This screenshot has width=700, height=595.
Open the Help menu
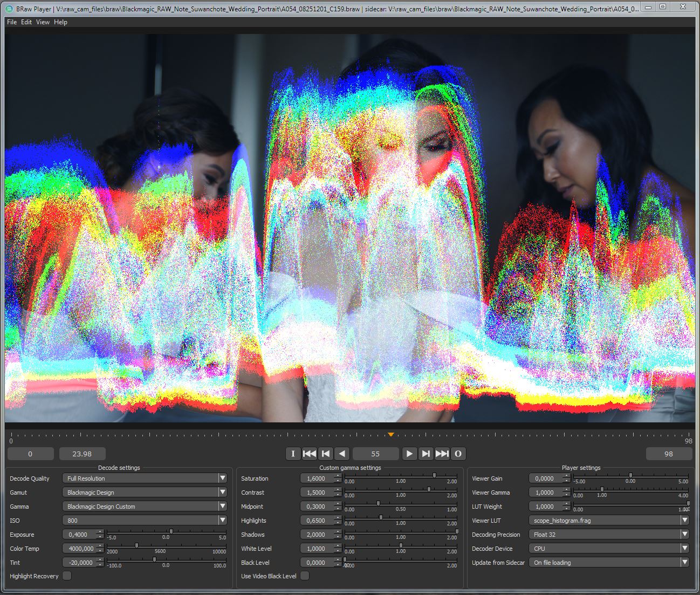(x=60, y=22)
